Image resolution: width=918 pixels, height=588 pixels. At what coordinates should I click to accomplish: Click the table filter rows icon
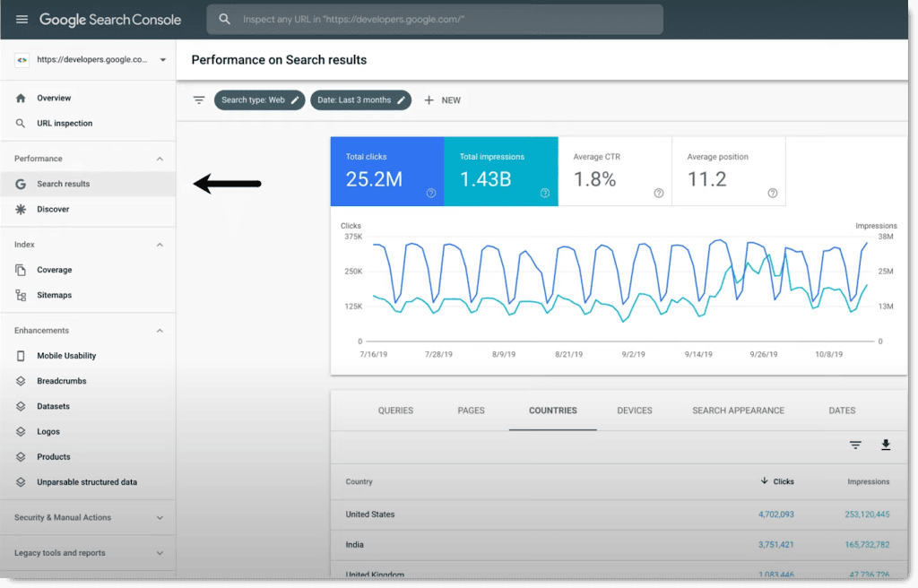point(855,445)
